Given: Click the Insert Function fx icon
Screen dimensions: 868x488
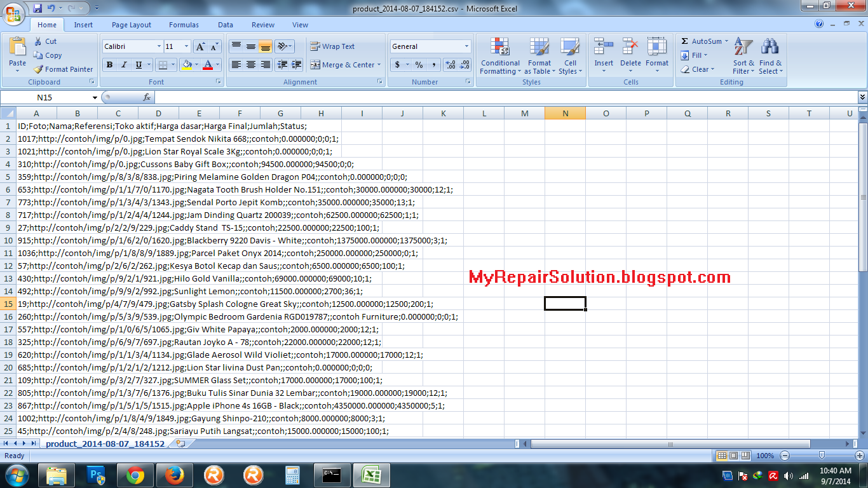Looking at the screenshot, I should pyautogui.click(x=147, y=97).
